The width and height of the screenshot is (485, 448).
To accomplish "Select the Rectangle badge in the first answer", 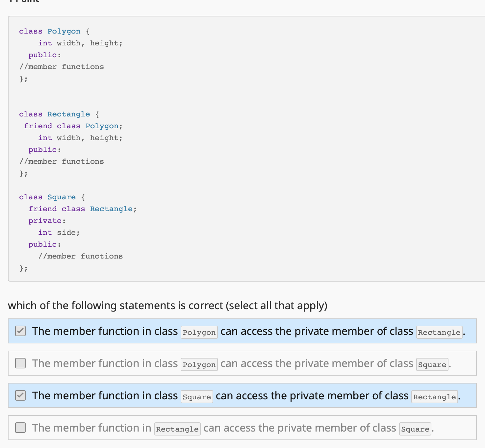I will (439, 332).
